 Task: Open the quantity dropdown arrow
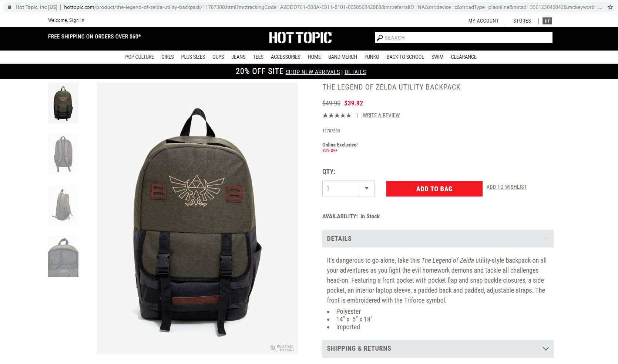pos(366,188)
